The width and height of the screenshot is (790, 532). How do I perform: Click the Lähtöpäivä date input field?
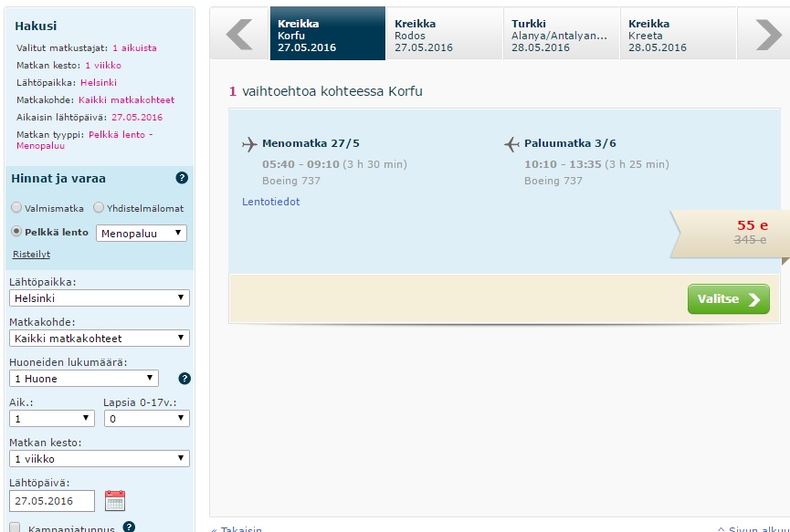[52, 501]
